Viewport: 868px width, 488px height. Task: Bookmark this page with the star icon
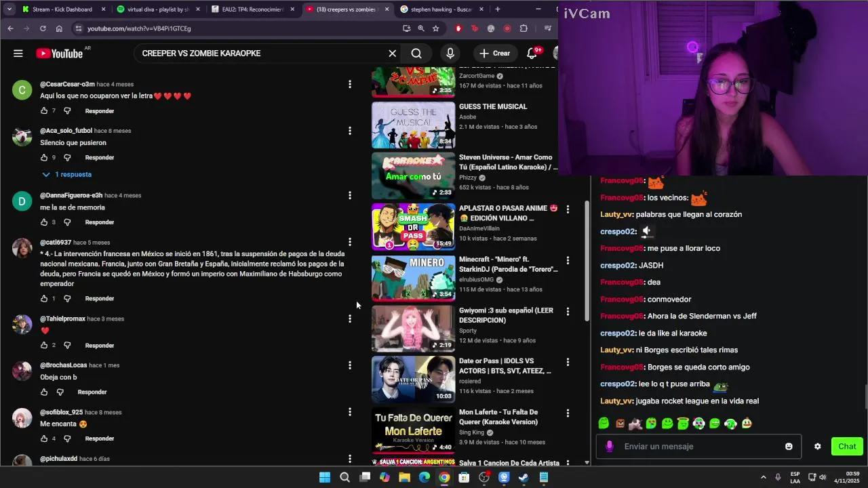coord(435,28)
